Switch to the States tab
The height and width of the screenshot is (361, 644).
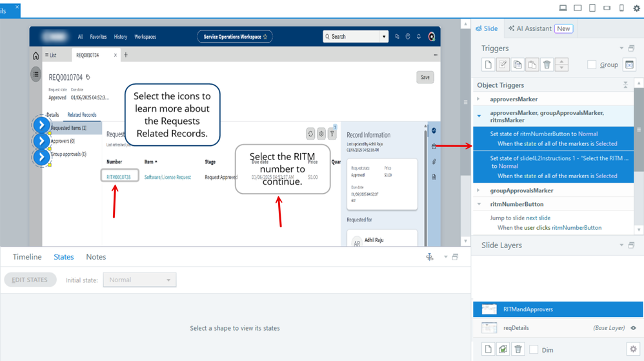click(x=64, y=257)
